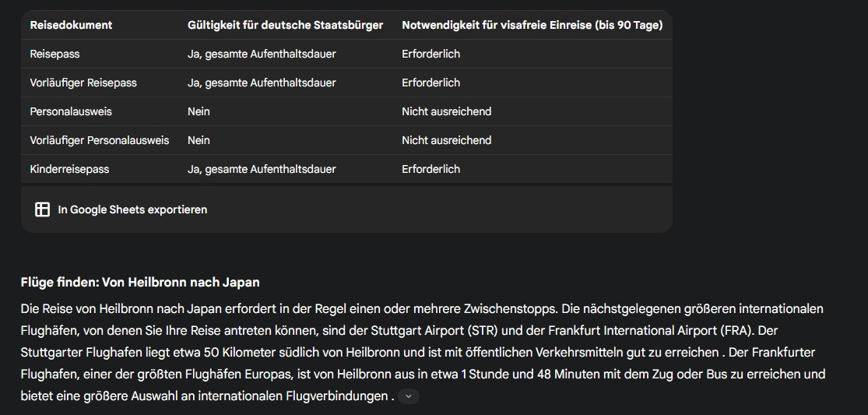The height and width of the screenshot is (415, 868).
Task: Click "Nein" in the Personalausweis row
Action: pyautogui.click(x=199, y=111)
